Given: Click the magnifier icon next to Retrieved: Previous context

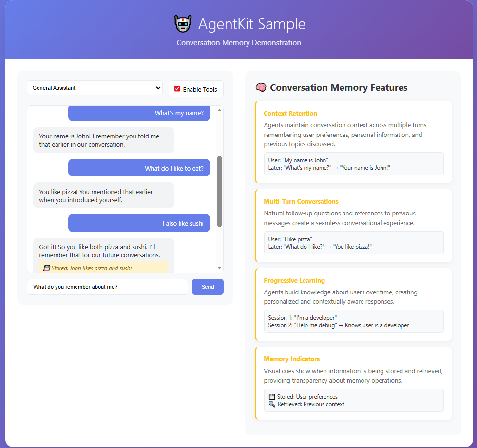Looking at the screenshot, I should coord(272,404).
